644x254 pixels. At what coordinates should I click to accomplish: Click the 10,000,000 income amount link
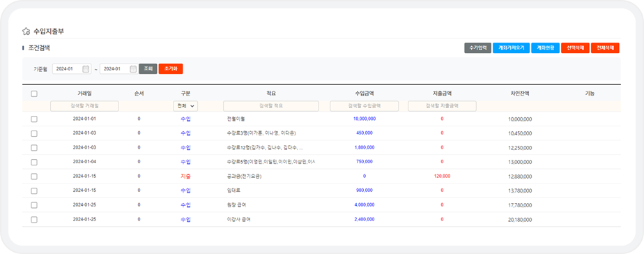point(365,119)
